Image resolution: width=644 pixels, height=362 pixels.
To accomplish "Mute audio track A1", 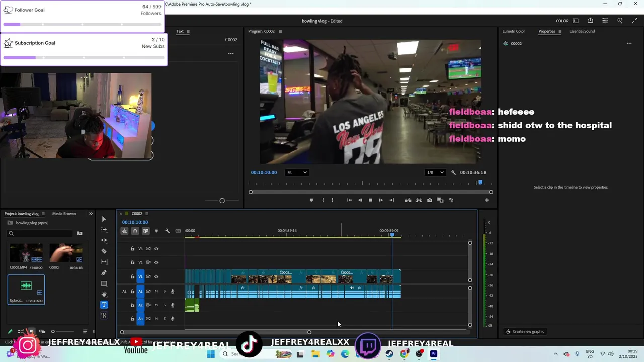I will 156,291.
